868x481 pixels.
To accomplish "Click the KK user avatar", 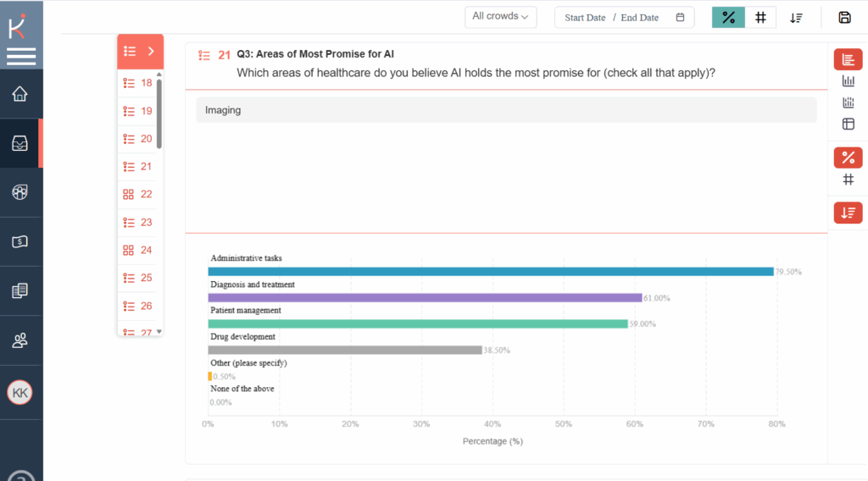I will [19, 392].
